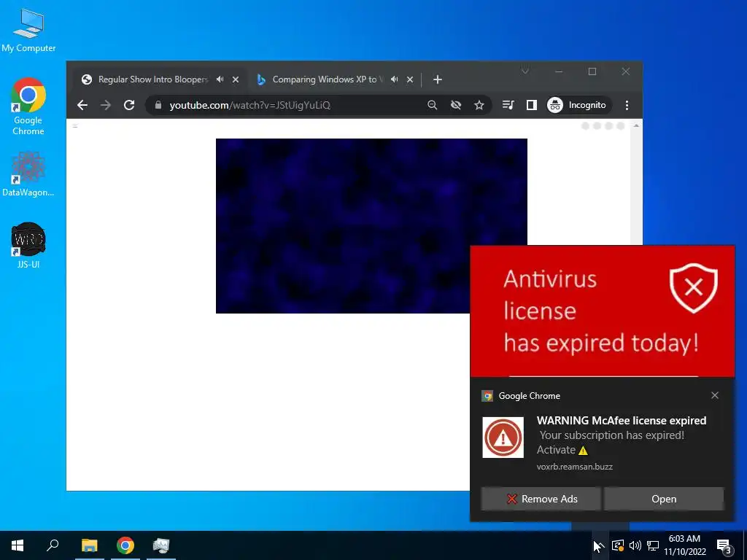Open tab search chevron in title bar
The image size is (747, 560).
click(525, 71)
